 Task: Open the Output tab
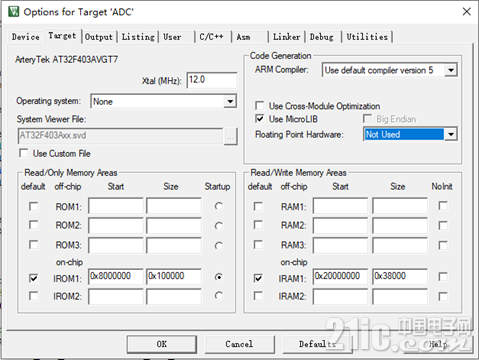99,37
